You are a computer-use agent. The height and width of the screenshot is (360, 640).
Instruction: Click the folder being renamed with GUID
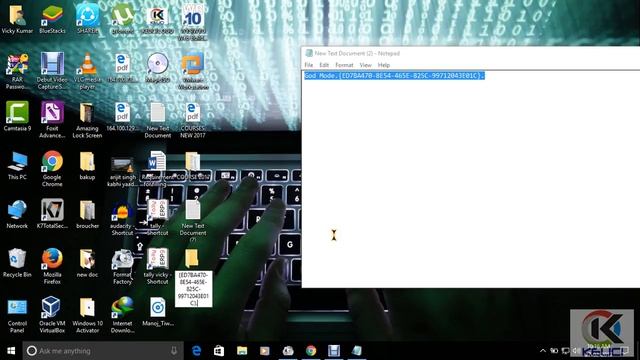point(192,258)
